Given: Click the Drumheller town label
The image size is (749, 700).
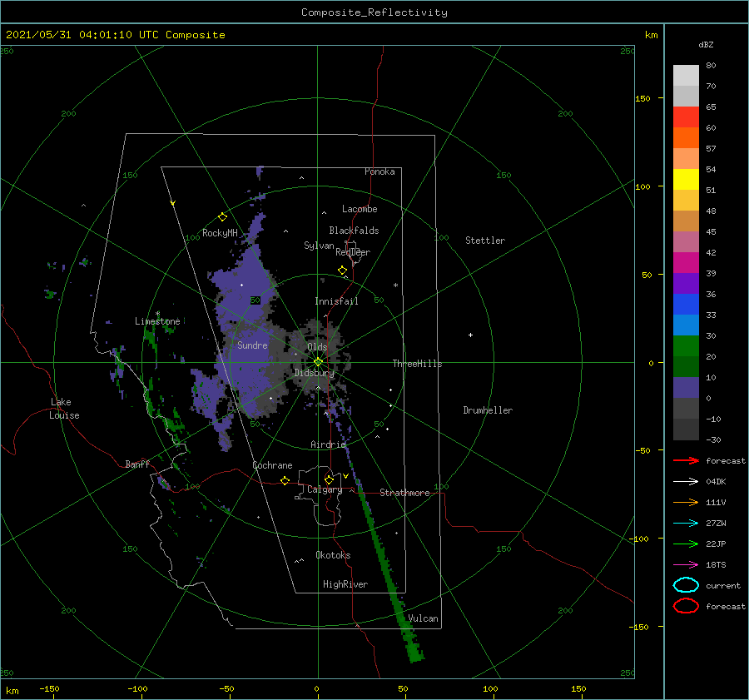Looking at the screenshot, I should pos(488,410).
